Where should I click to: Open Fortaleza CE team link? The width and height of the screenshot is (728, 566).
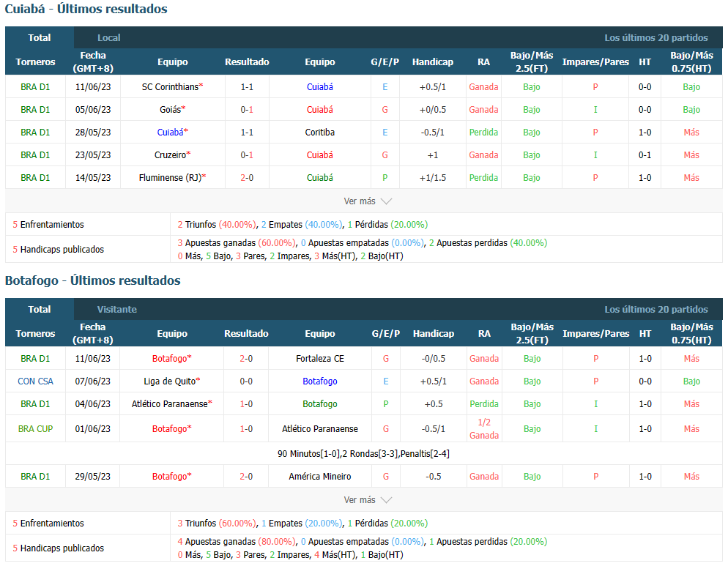320,359
